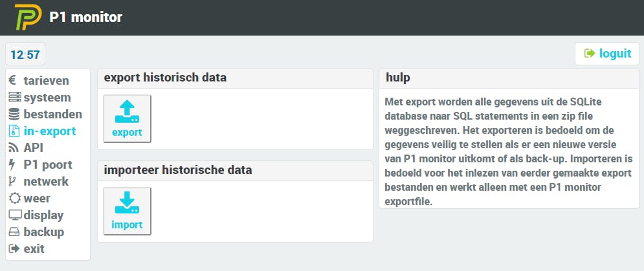The height and width of the screenshot is (271, 644).
Task: Click the server icon beside systeem
Action: click(14, 98)
